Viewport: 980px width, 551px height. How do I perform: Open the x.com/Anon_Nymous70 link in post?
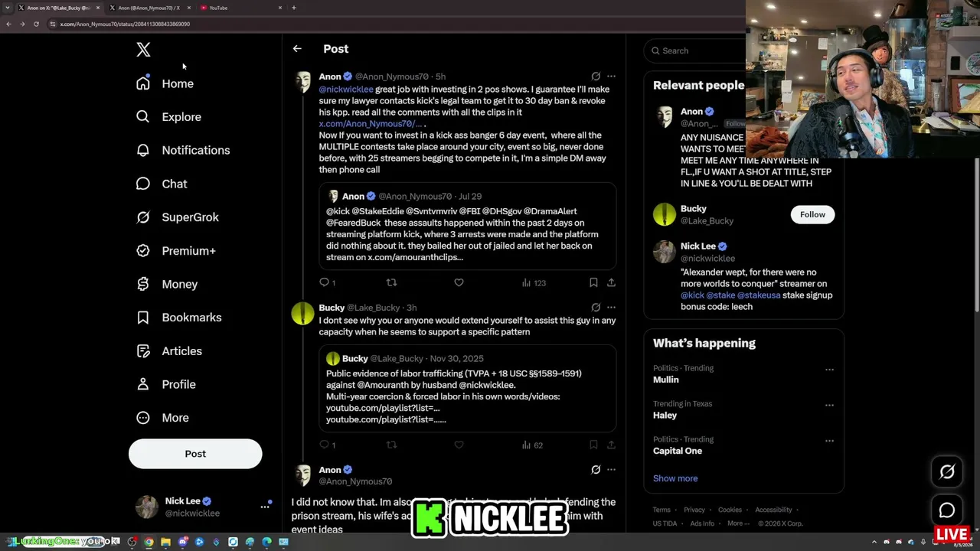371,124
